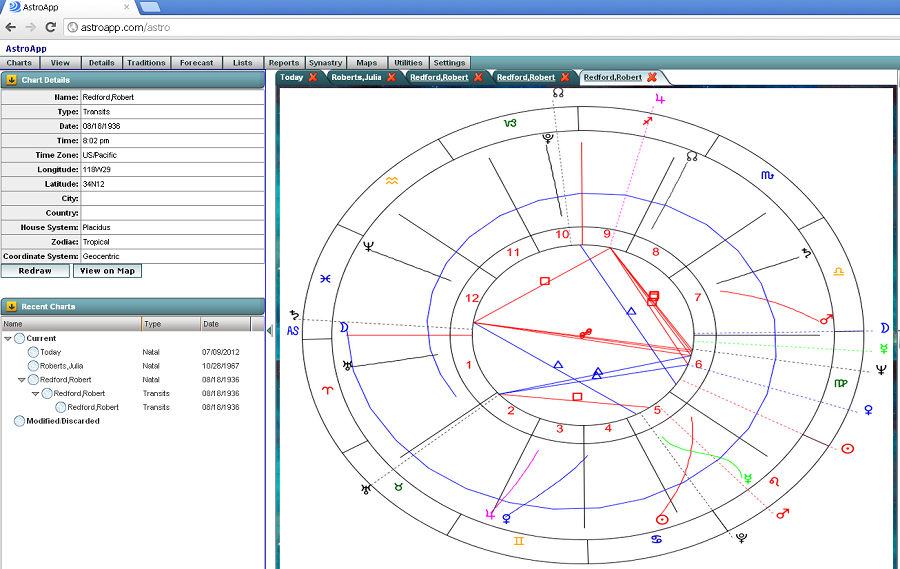Image resolution: width=900 pixels, height=569 pixels.
Task: Open the Synastry menu
Action: [325, 63]
